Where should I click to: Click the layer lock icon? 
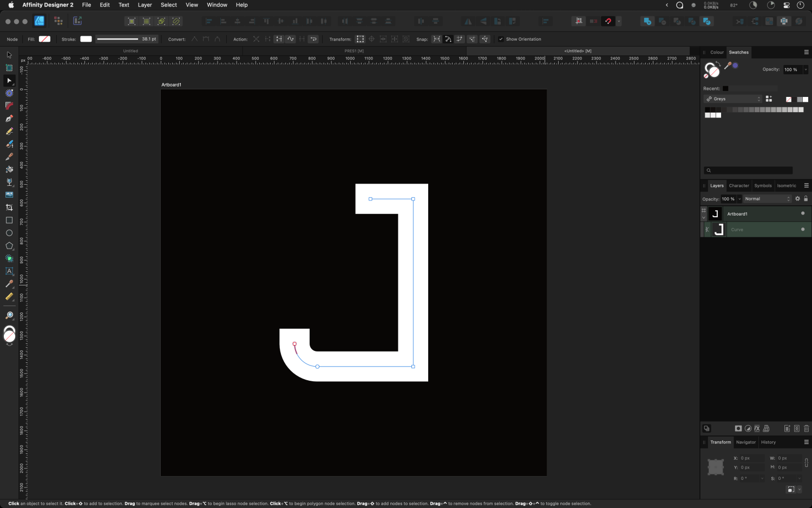tap(806, 199)
